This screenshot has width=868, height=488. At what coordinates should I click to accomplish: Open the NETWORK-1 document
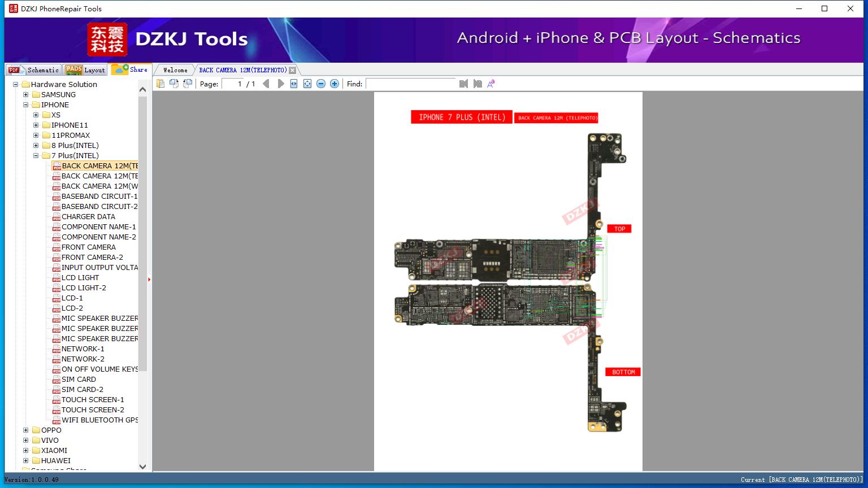(83, 348)
